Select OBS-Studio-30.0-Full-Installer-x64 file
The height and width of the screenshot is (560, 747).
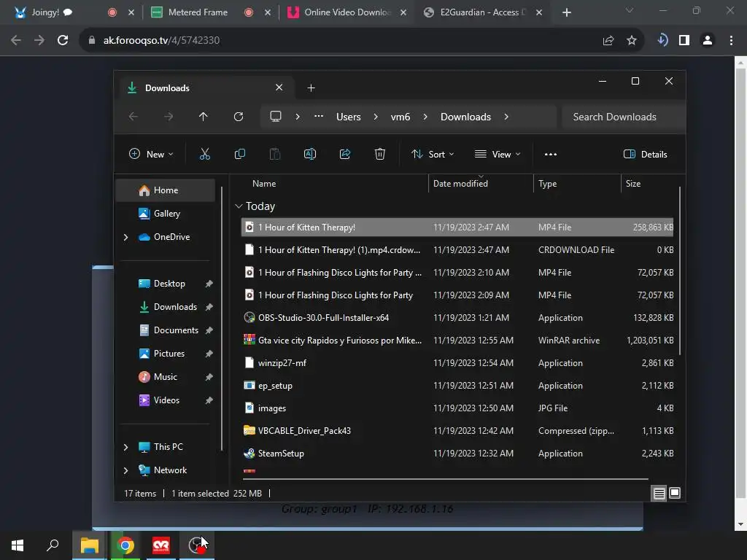tap(457, 318)
